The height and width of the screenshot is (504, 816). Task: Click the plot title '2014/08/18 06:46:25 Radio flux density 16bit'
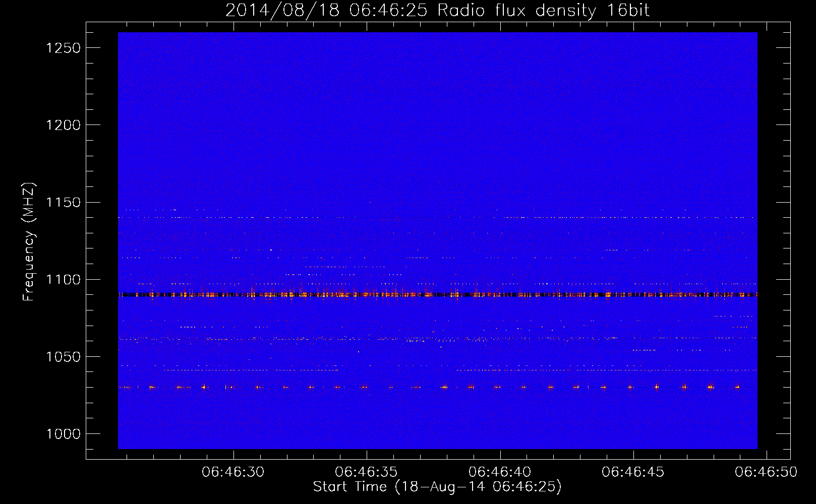pyautogui.click(x=437, y=10)
